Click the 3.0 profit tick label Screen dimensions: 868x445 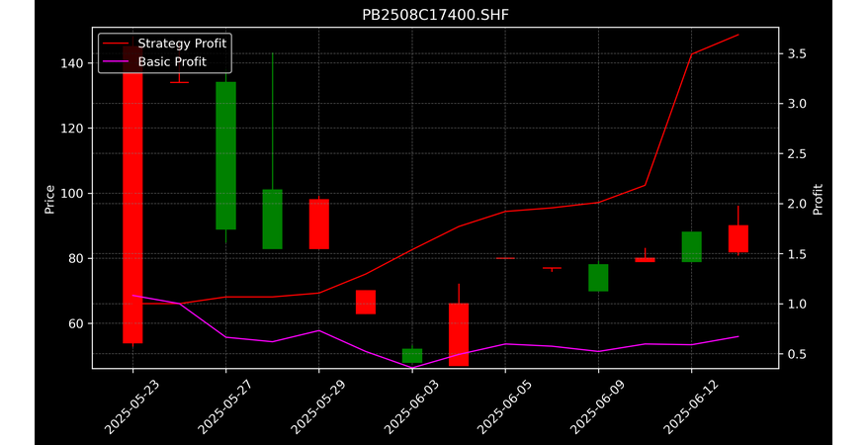coord(795,104)
